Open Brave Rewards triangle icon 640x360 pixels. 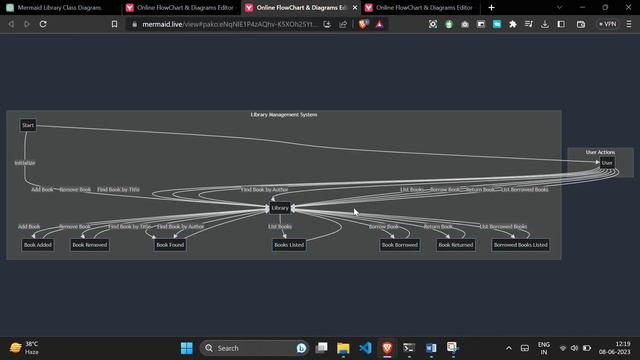(380, 24)
